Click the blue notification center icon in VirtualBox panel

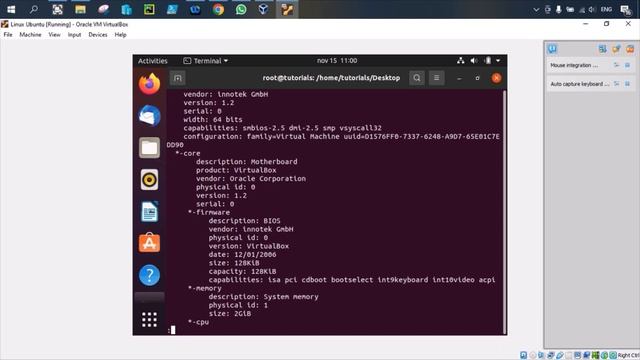(552, 49)
